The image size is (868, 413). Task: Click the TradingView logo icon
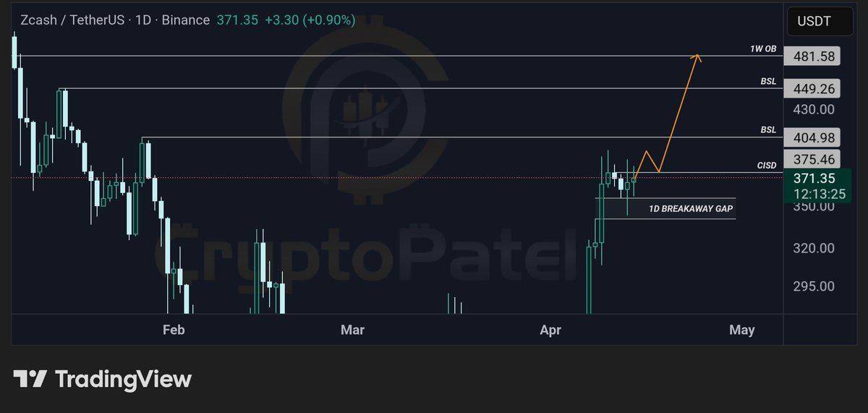[x=30, y=379]
